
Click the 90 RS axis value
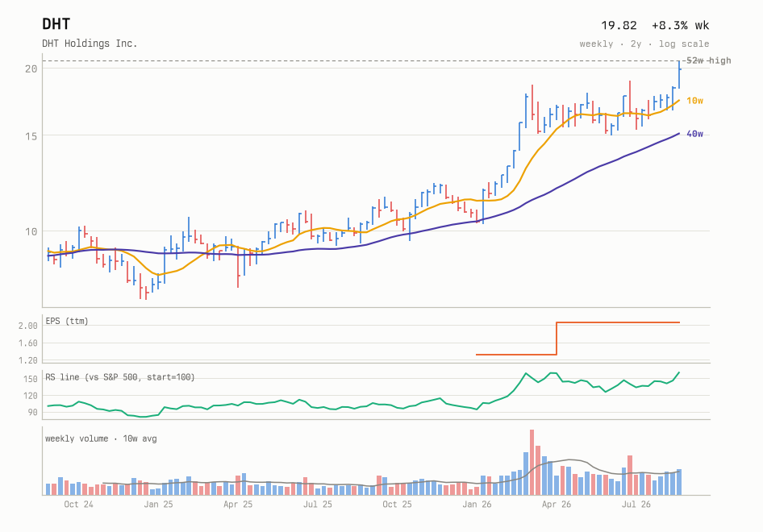tap(32, 413)
